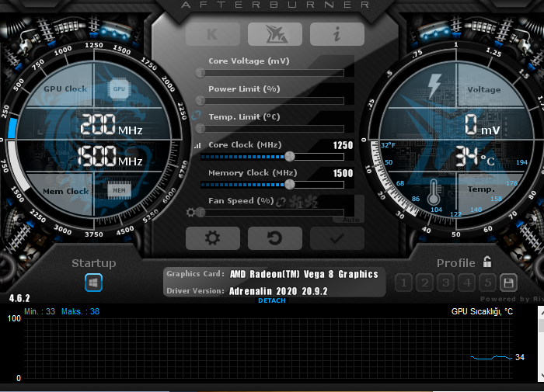This screenshot has width=544, height=392.
Task: Select profile slot 1
Action: 404,283
